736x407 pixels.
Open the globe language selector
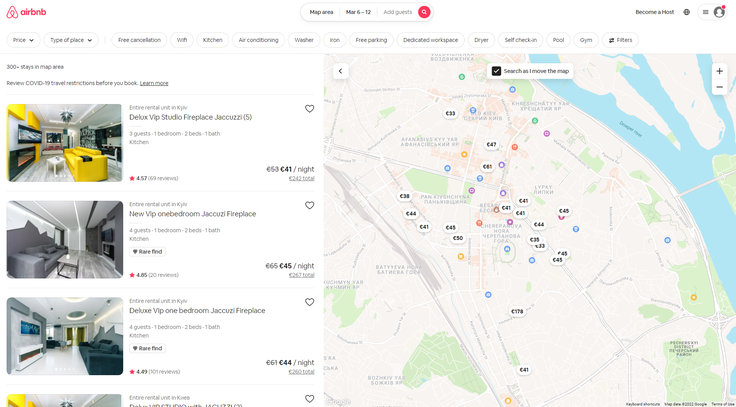click(x=686, y=12)
